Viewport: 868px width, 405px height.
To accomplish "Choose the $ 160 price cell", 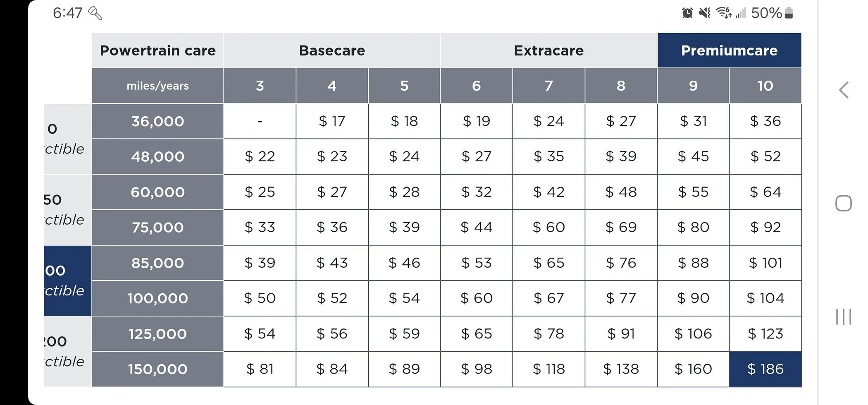I will [x=693, y=369].
